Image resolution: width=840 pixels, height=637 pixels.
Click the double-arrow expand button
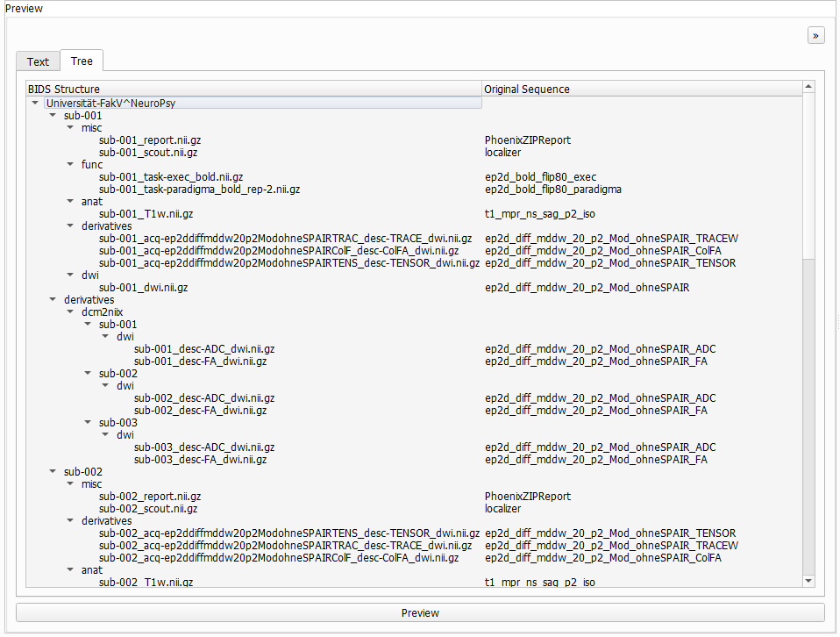(816, 36)
